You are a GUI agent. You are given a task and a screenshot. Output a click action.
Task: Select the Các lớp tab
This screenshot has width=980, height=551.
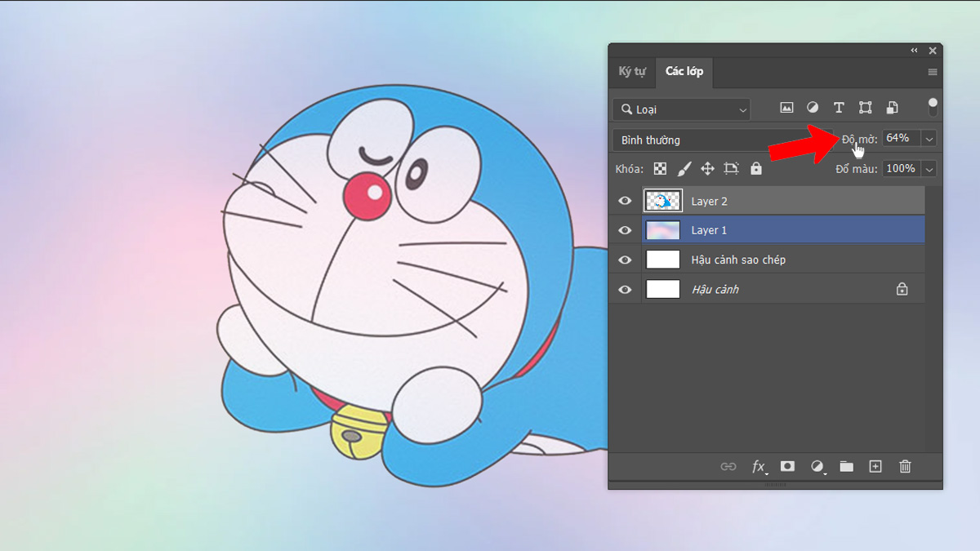coord(684,72)
